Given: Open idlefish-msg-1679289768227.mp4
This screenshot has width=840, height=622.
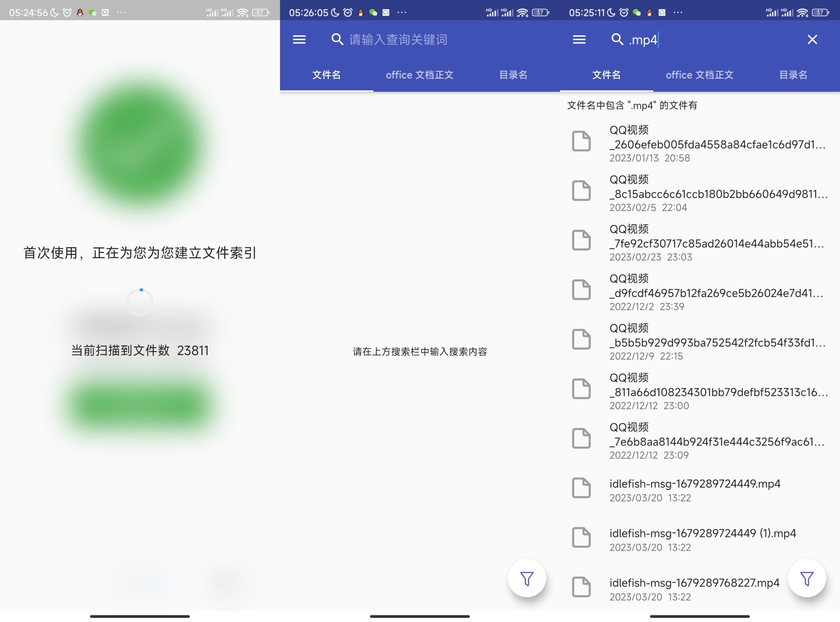Looking at the screenshot, I should pyautogui.click(x=700, y=589).
